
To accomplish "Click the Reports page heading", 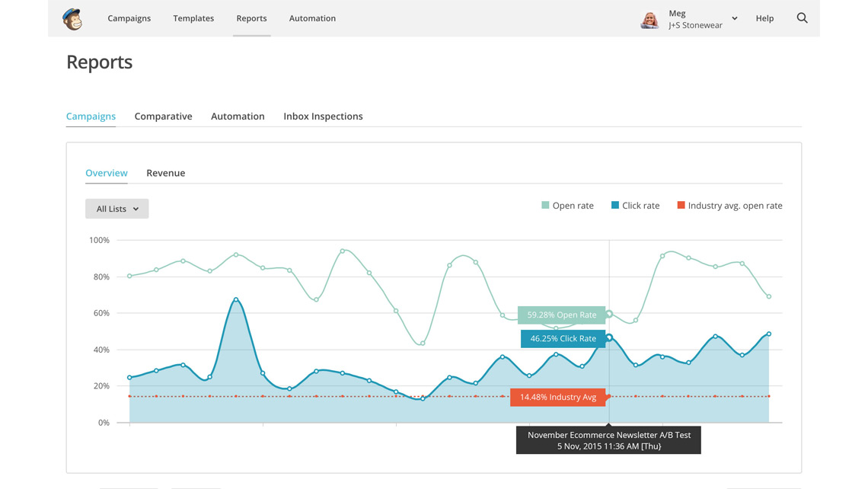I will [100, 62].
